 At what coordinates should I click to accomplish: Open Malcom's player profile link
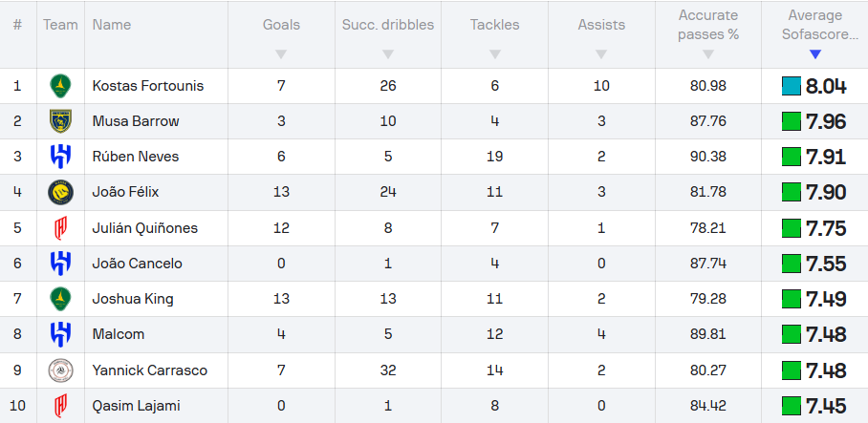117,334
